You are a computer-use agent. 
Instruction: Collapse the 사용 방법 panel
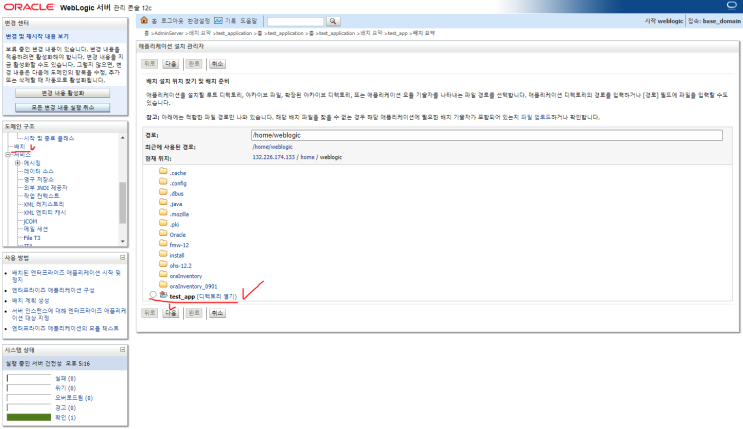122,257
